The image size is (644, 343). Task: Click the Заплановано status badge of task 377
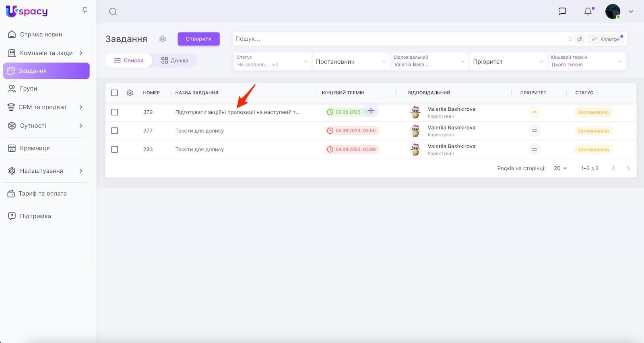(x=593, y=131)
